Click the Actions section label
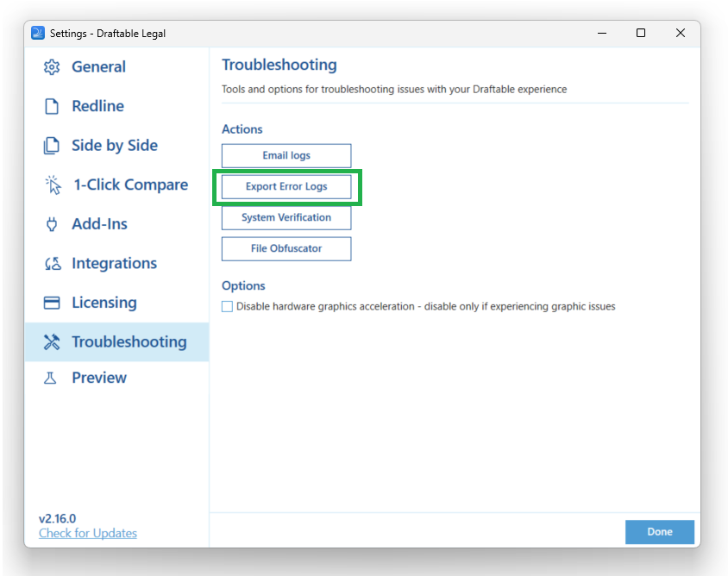 [x=242, y=129]
